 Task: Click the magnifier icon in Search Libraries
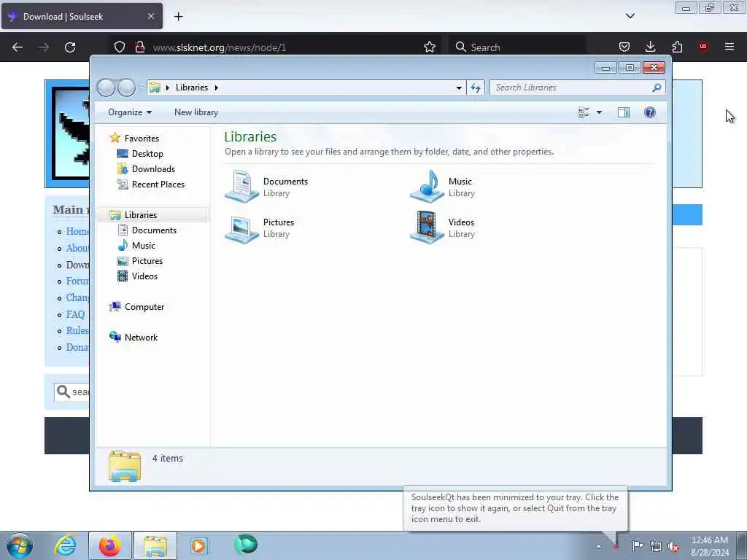pyautogui.click(x=657, y=87)
